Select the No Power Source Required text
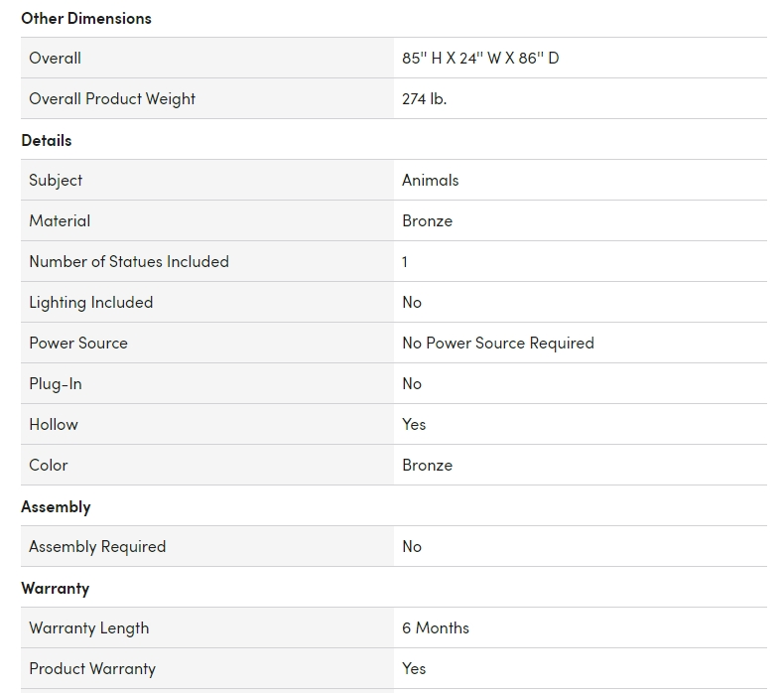 point(498,344)
